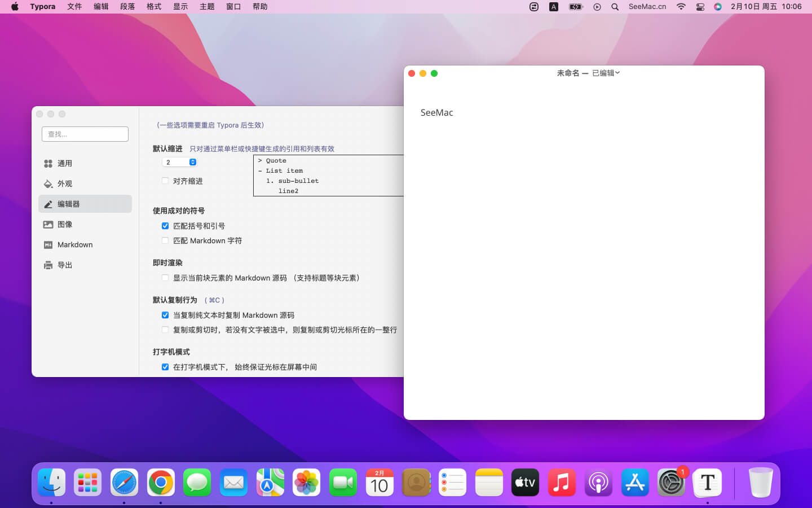812x508 pixels.
Task: Expand the 已编辑 document title chevron
Action: [x=617, y=73]
